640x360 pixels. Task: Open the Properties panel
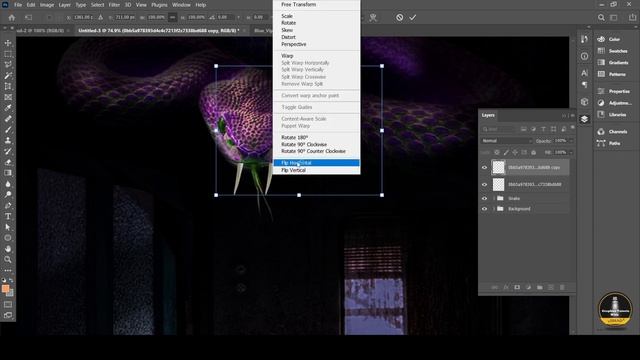(x=614, y=91)
